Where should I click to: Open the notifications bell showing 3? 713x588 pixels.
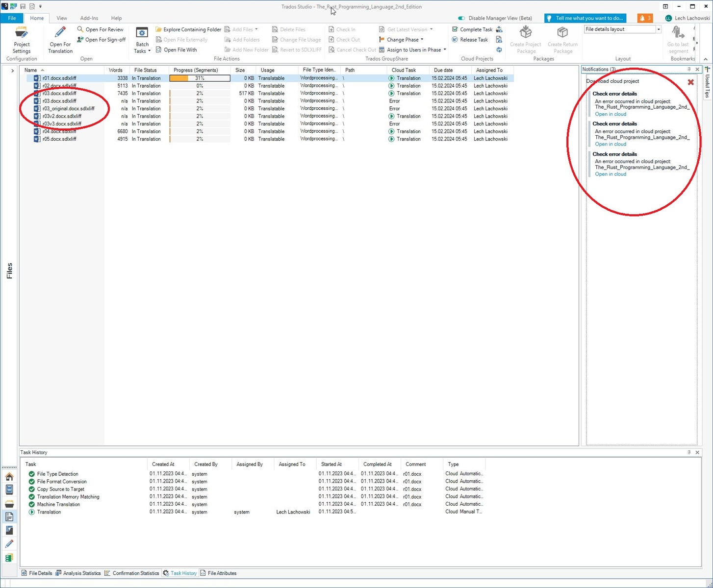click(645, 18)
